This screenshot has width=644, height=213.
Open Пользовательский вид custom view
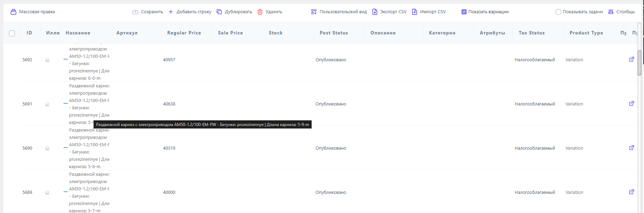coord(339,12)
